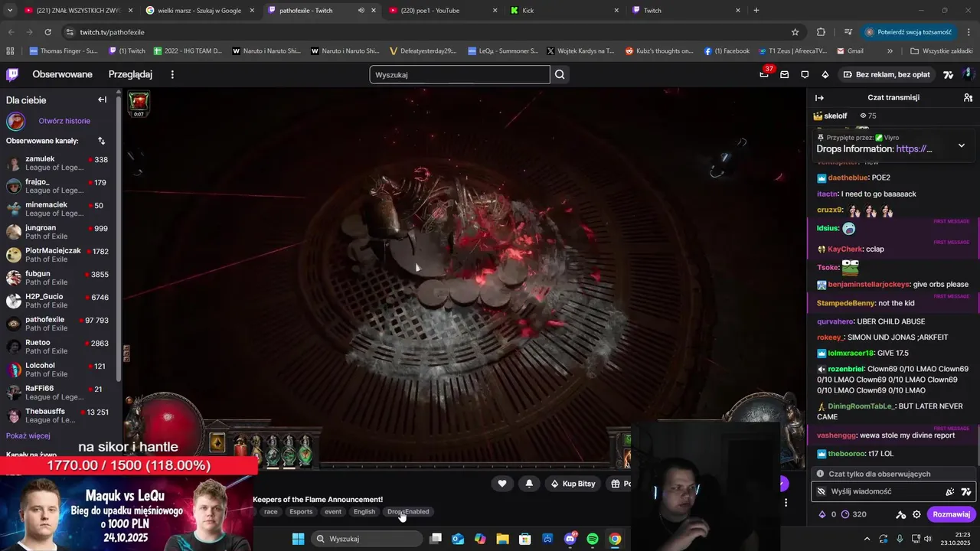Click the DropsEnabled tag
This screenshot has height=551, width=980.
(408, 511)
